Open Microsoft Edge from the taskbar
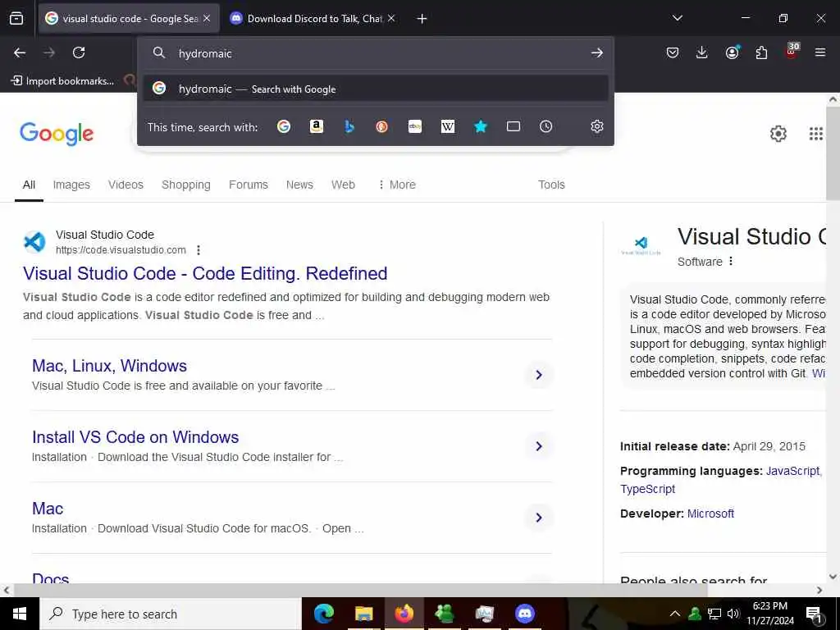 [323, 614]
